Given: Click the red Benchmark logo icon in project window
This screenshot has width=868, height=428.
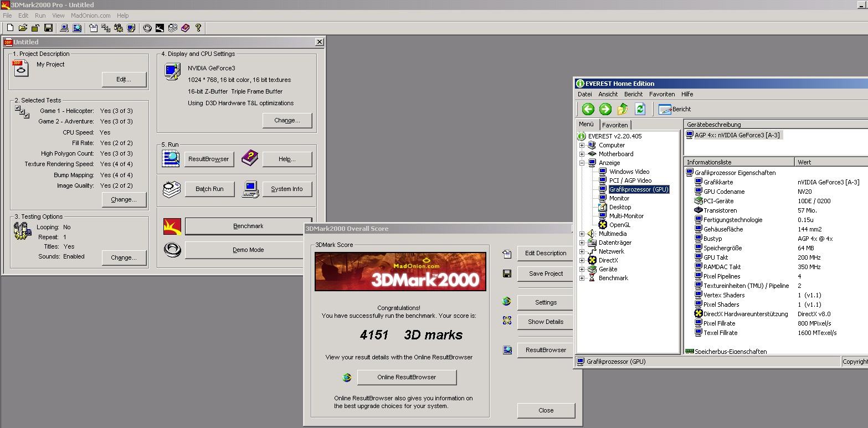Looking at the screenshot, I should (172, 226).
